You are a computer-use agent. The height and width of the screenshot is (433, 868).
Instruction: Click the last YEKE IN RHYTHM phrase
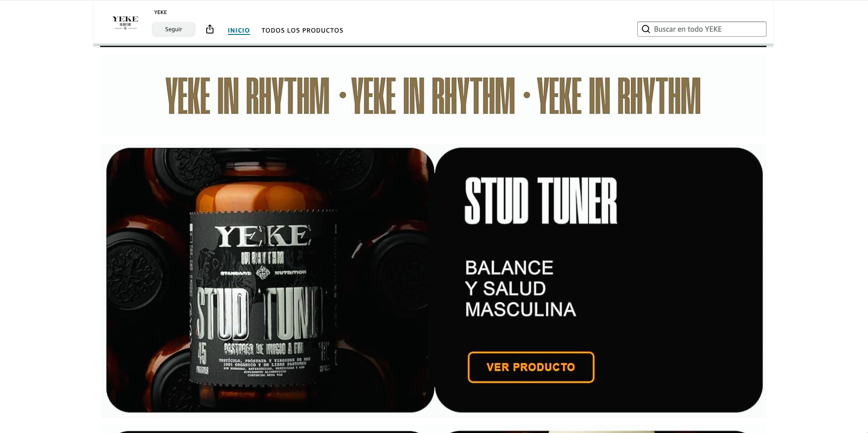[619, 96]
